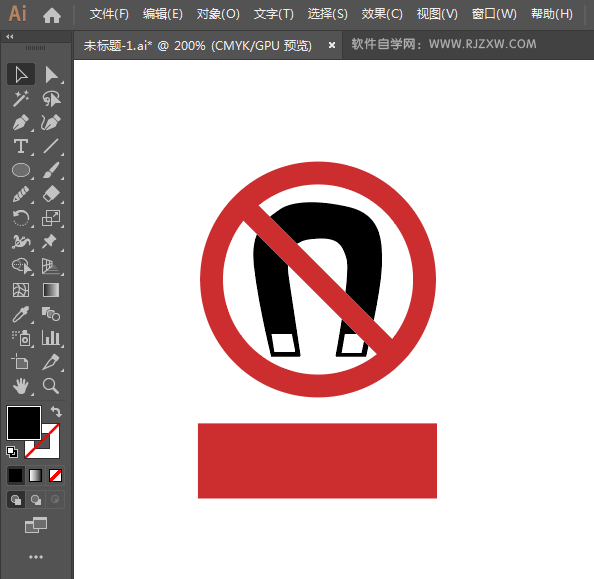Image resolution: width=594 pixels, height=579 pixels.
Task: Set the None fill option
Action: [55, 476]
